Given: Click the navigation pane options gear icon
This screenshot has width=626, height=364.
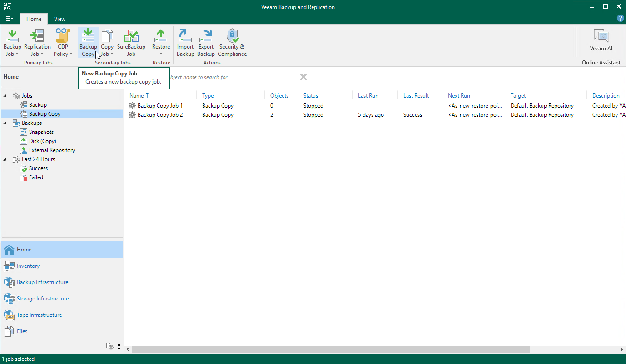Looking at the screenshot, I should point(110,346).
